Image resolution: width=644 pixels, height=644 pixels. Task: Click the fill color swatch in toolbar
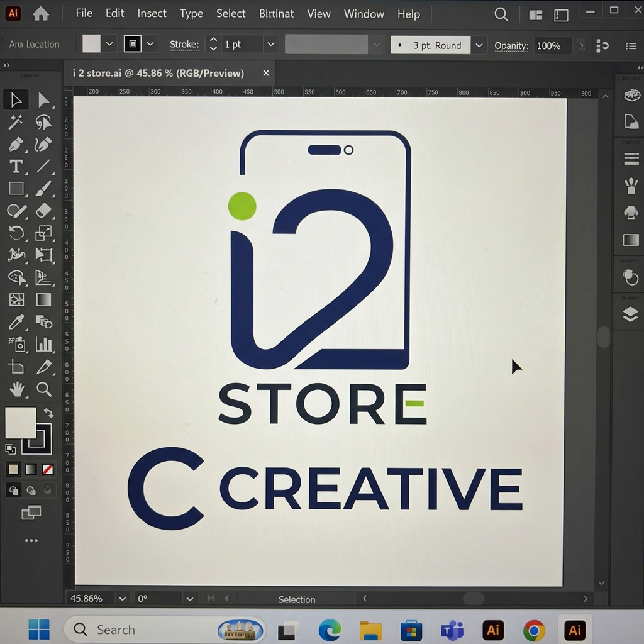[20, 423]
